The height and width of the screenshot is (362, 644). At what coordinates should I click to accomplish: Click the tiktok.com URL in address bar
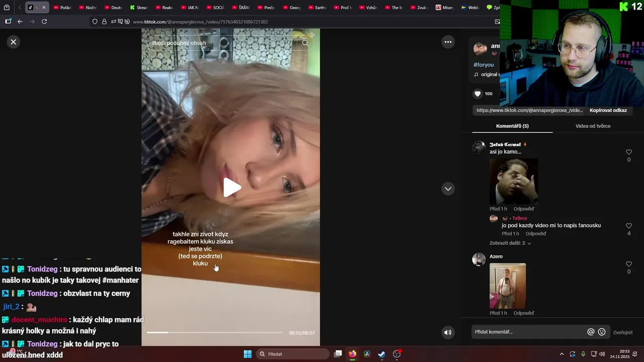(200, 22)
